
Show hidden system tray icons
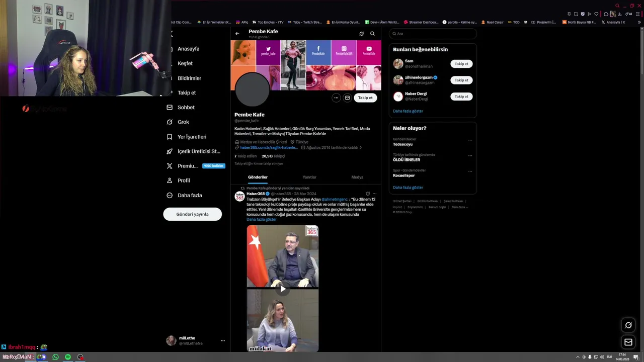pyautogui.click(x=578, y=357)
